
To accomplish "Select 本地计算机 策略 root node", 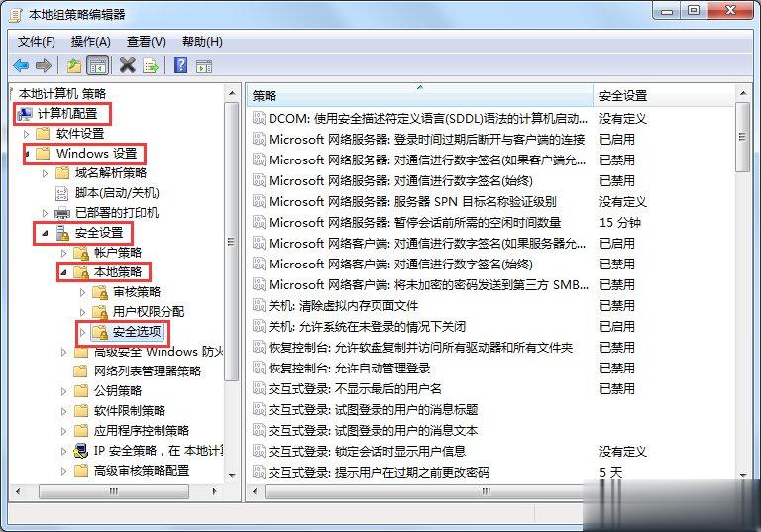I will [x=62, y=94].
